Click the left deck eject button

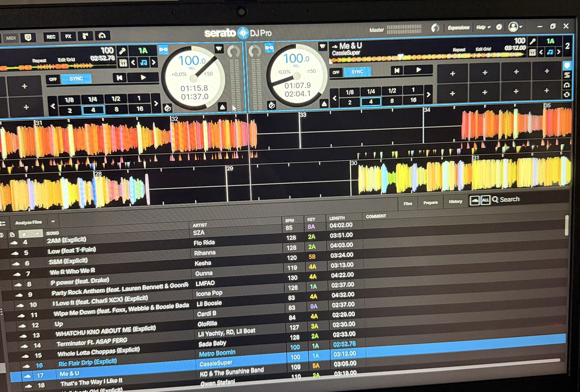(x=222, y=107)
